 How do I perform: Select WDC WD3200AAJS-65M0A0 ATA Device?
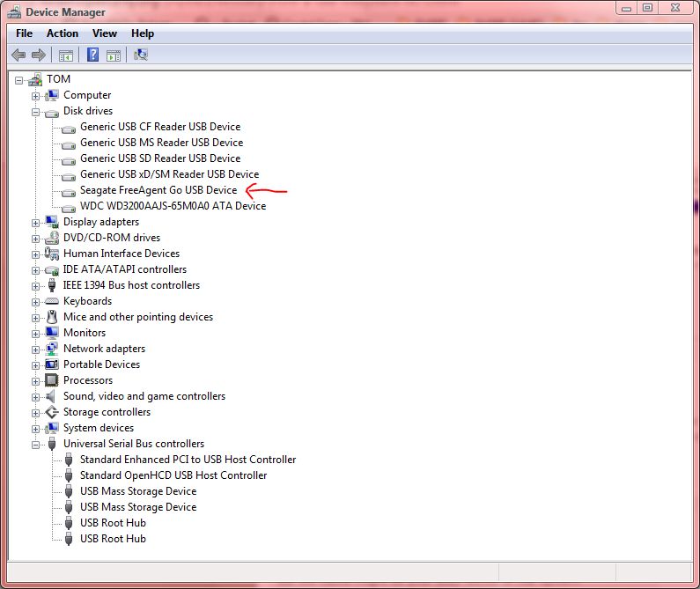(173, 206)
